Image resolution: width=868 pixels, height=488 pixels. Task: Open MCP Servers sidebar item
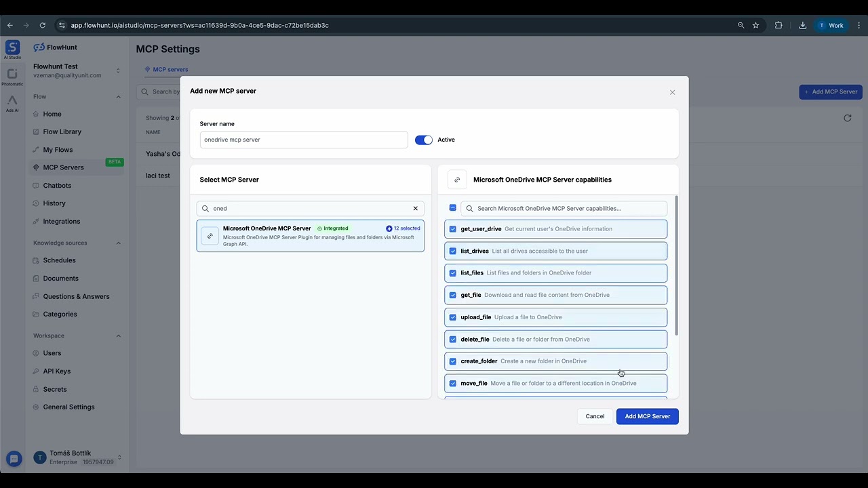point(63,167)
